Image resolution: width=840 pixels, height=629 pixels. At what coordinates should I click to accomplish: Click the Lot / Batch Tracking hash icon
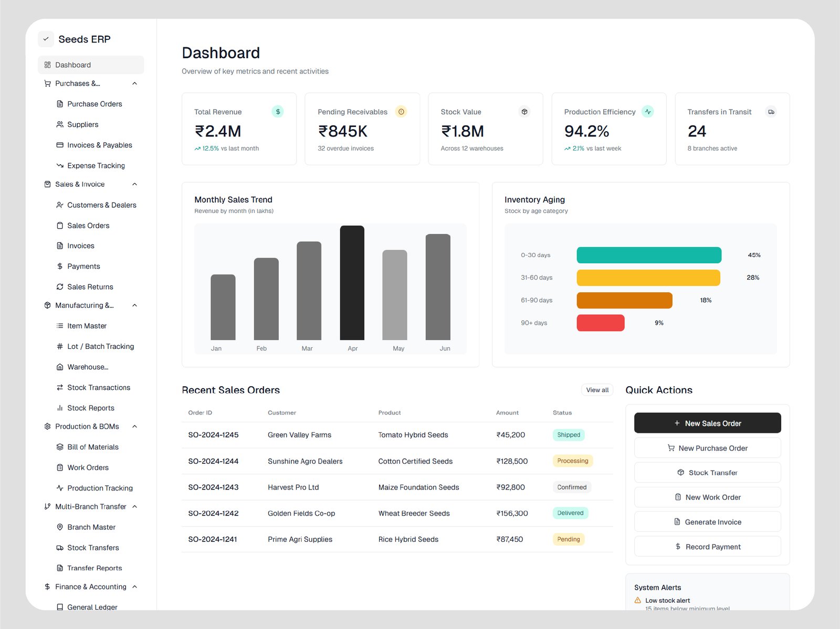60,346
